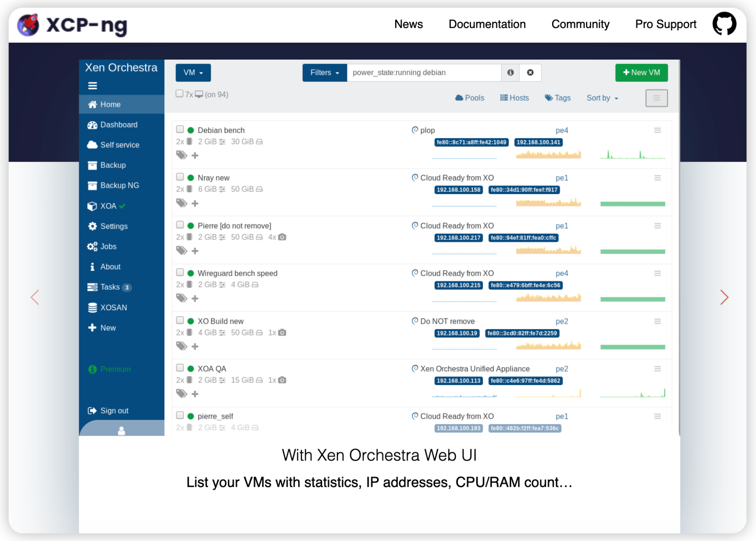Screen dimensions: 756x541
Task: Open Nray new row menu icon
Action: click(658, 178)
